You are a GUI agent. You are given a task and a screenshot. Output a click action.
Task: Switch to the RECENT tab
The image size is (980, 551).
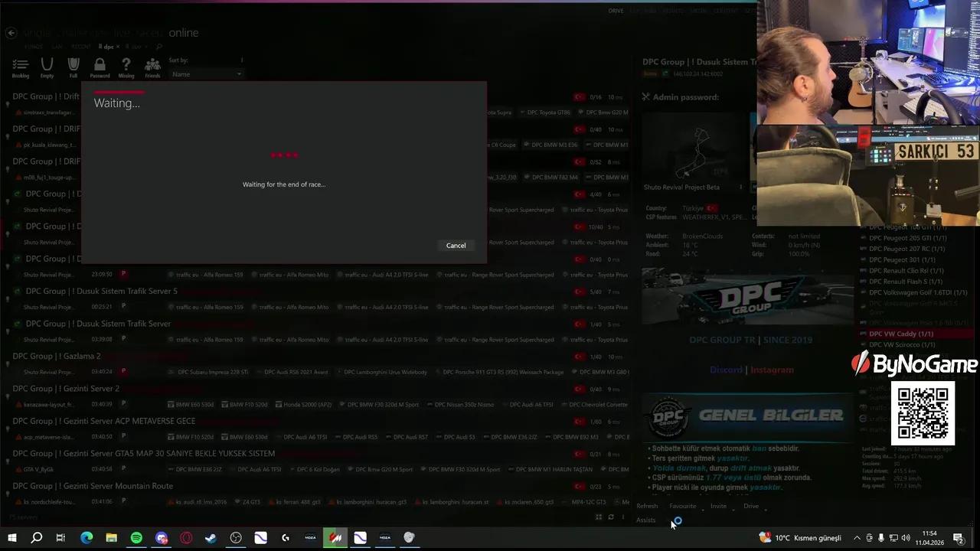81,47
